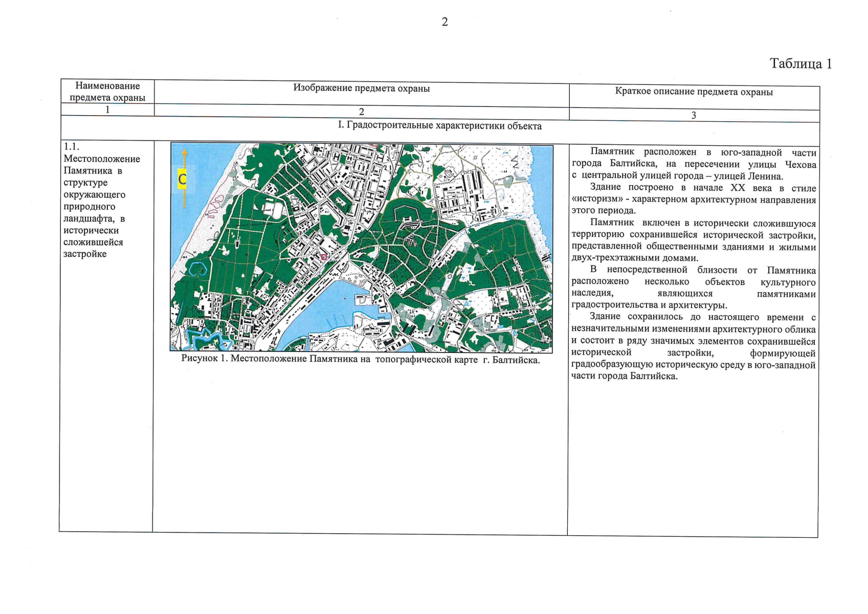Viewport: 868px width, 614px height.
Task: Click the Рисунок 1 figure caption
Action: [361, 359]
